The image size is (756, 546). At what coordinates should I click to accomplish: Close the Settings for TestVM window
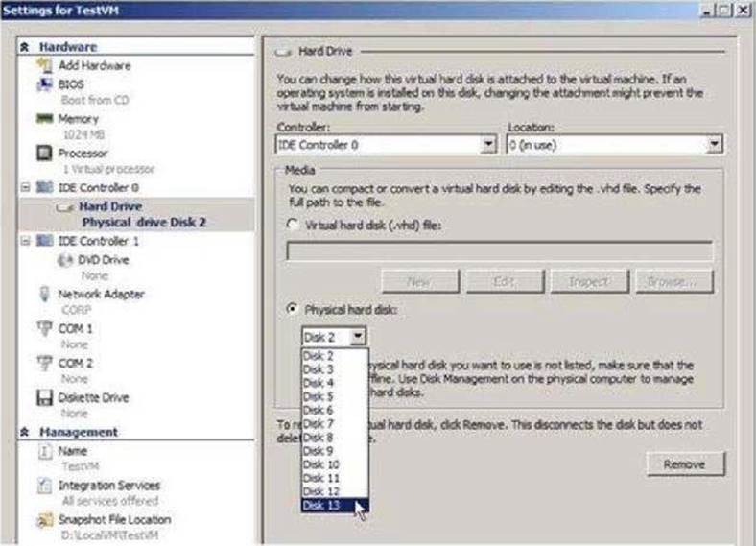pyautogui.click(x=743, y=11)
